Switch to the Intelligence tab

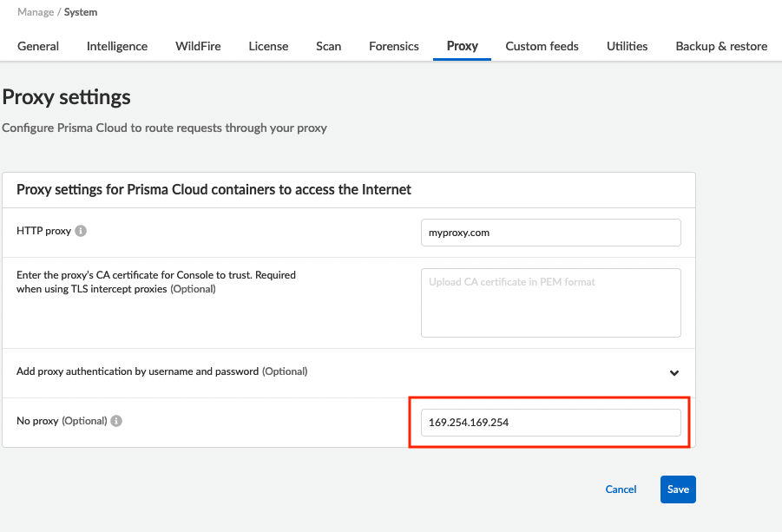coord(117,46)
